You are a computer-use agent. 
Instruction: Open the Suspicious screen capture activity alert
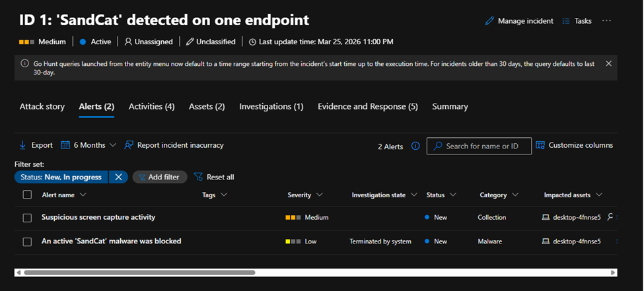pos(98,217)
